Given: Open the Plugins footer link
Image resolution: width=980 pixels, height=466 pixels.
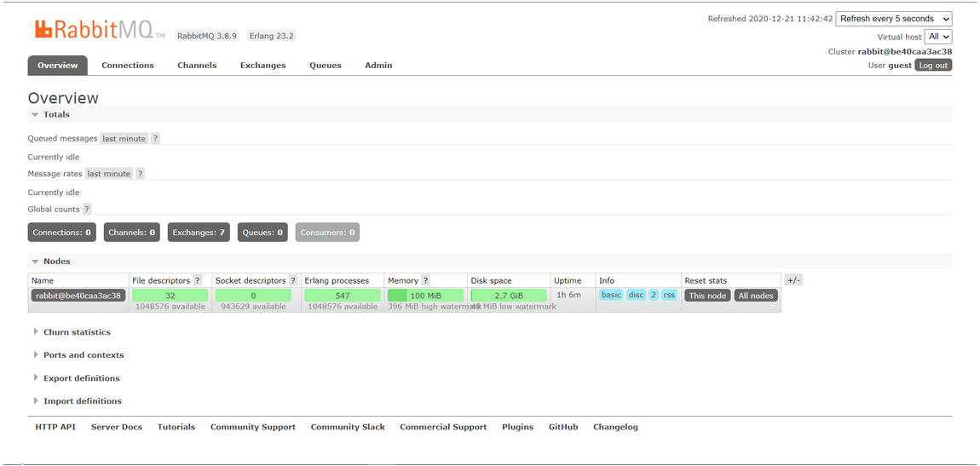Looking at the screenshot, I should click(x=517, y=428).
